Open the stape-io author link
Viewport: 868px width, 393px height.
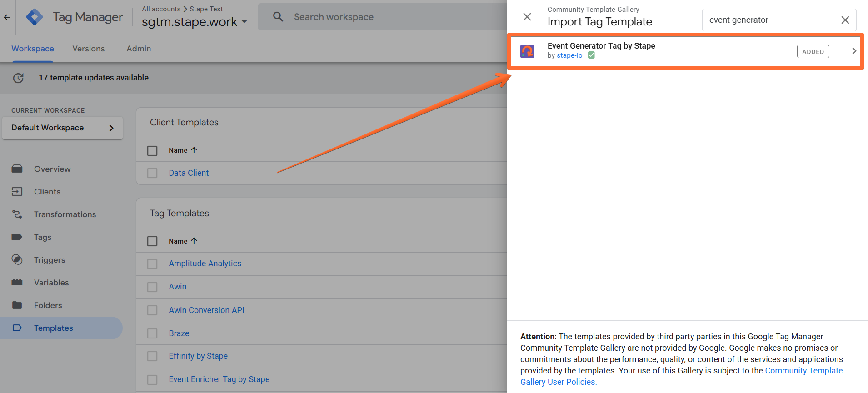coord(569,55)
